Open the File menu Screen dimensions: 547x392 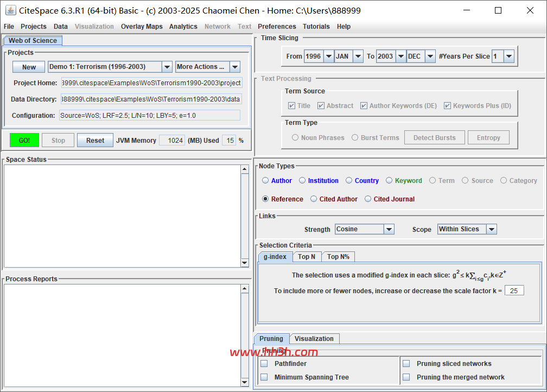9,27
